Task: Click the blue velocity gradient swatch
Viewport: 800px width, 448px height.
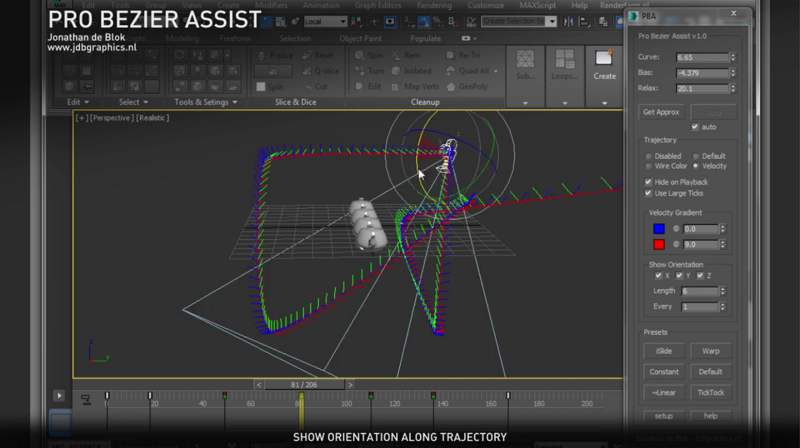Action: pos(659,229)
